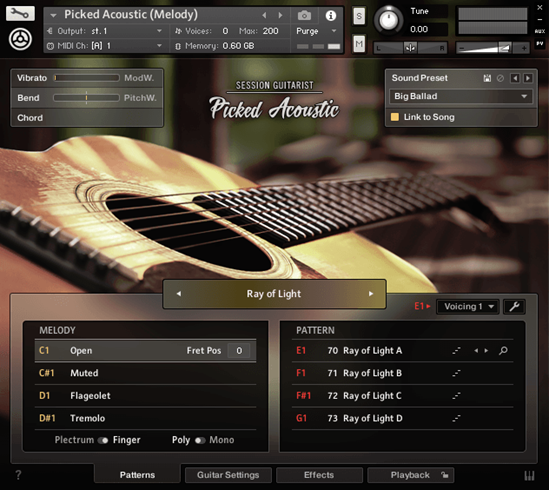Switch to next song right of Ray of Light
Image resolution: width=549 pixels, height=490 pixels.
(371, 294)
